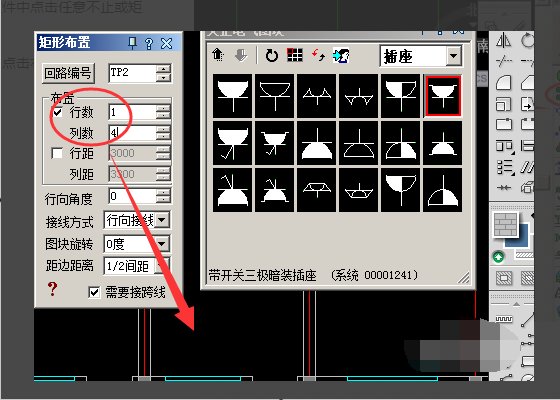Click the red-and-white grid layout icon

(x=295, y=55)
